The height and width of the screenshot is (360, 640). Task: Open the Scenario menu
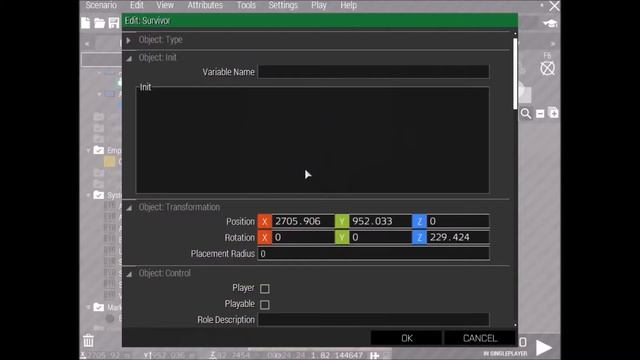[101, 5]
